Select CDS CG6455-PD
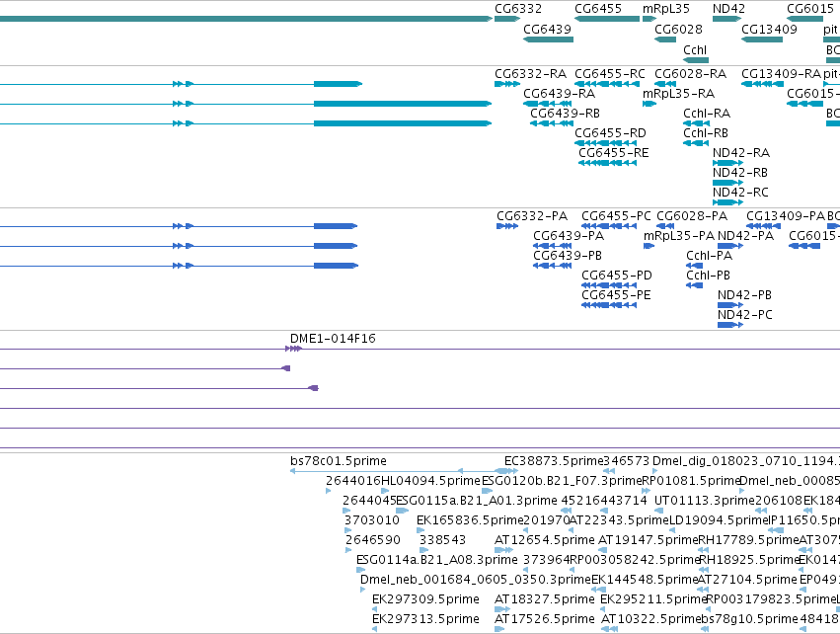This screenshot has height=634, width=840. (x=609, y=285)
